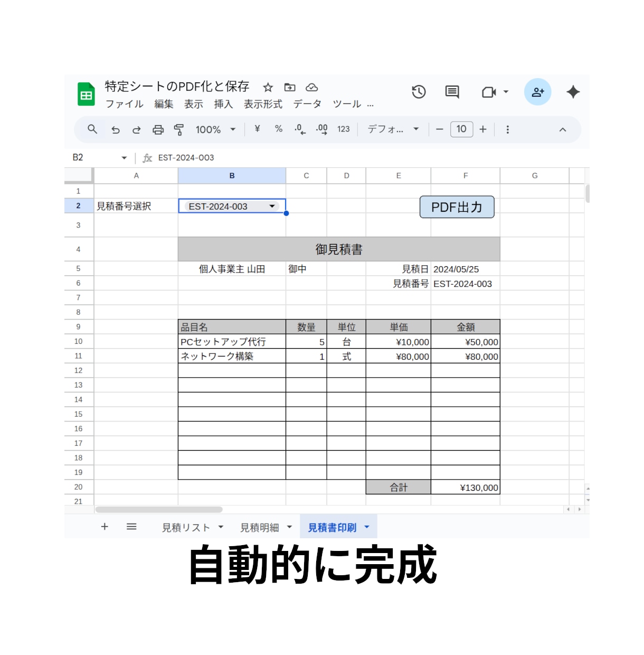Open the EST-2024-003 estimate dropdown in B2

(272, 206)
